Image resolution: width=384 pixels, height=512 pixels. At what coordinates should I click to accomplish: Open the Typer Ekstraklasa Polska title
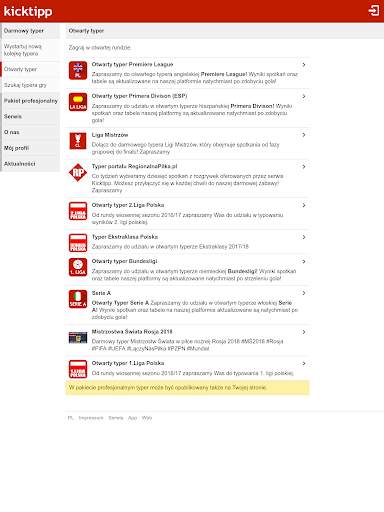(x=125, y=237)
